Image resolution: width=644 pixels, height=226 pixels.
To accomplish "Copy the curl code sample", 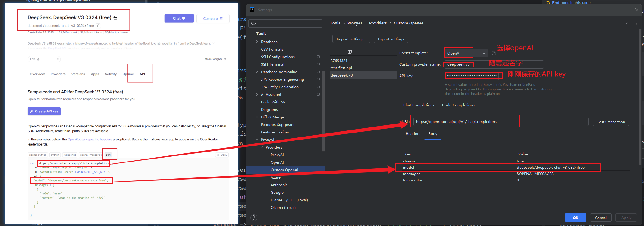I will (222, 155).
